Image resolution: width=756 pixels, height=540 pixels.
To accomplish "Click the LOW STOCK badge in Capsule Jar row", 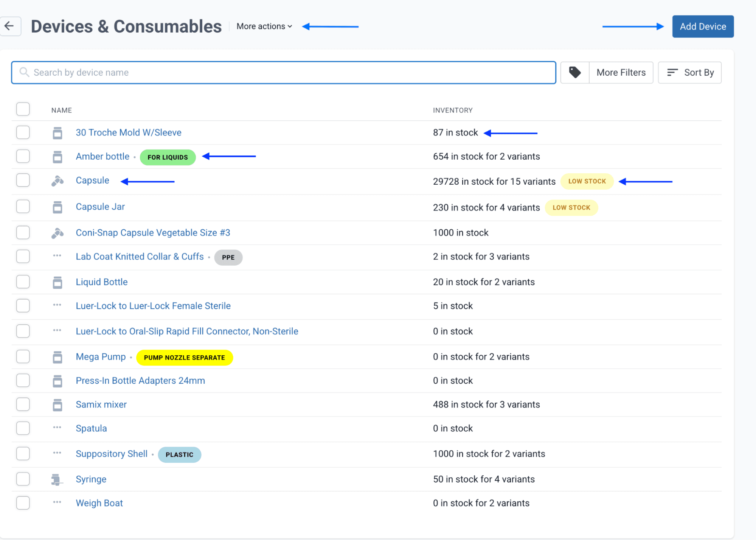I will click(x=571, y=208).
